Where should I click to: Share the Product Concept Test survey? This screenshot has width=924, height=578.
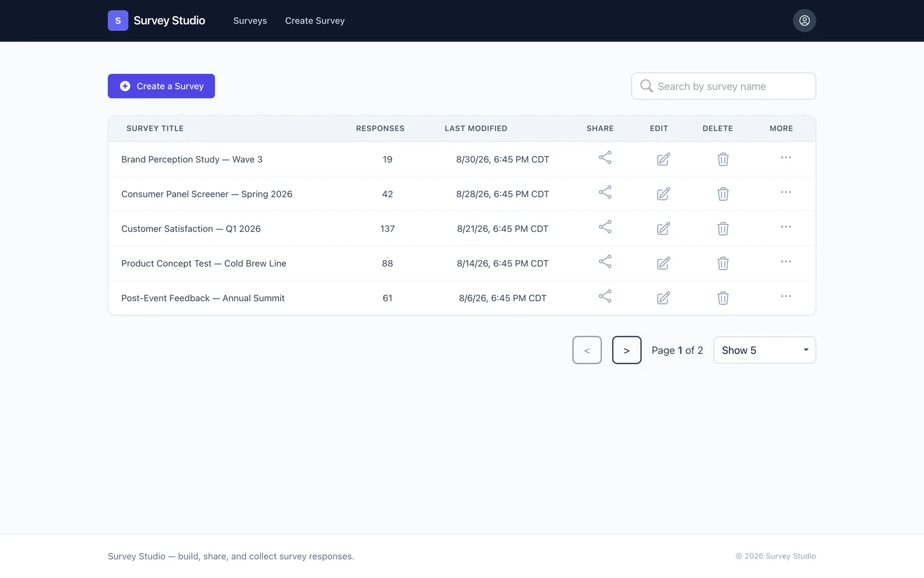point(605,262)
